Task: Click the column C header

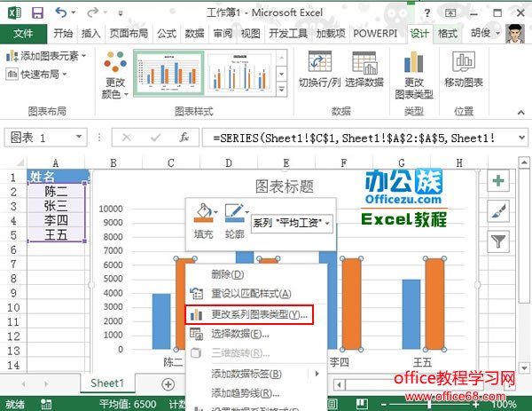Action: [171, 163]
